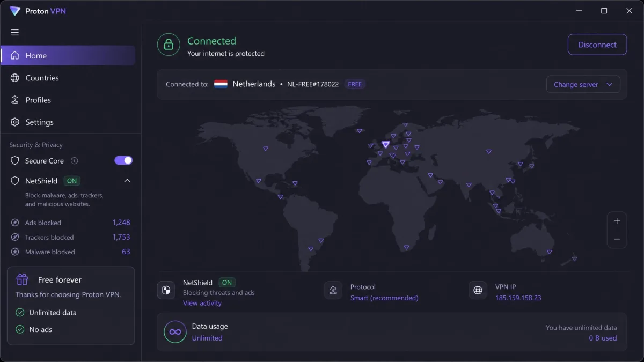Image resolution: width=644 pixels, height=362 pixels.
Task: Click the Ads blocked count 1,248
Action: (121, 223)
